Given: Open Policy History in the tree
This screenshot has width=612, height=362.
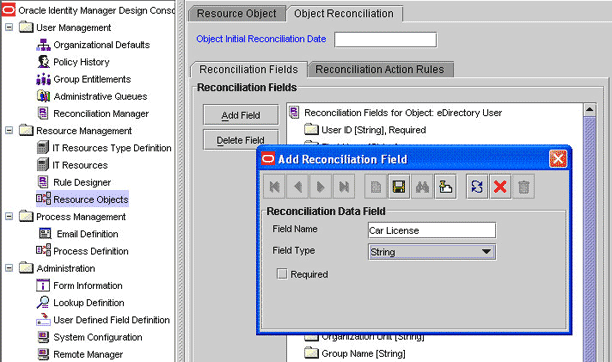Looking at the screenshot, I should (x=81, y=62).
